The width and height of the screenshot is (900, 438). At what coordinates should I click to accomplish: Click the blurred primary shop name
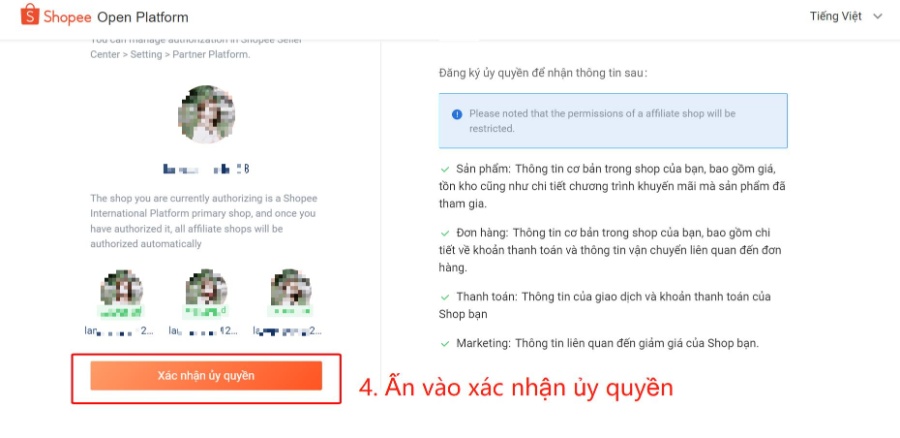pos(206,169)
